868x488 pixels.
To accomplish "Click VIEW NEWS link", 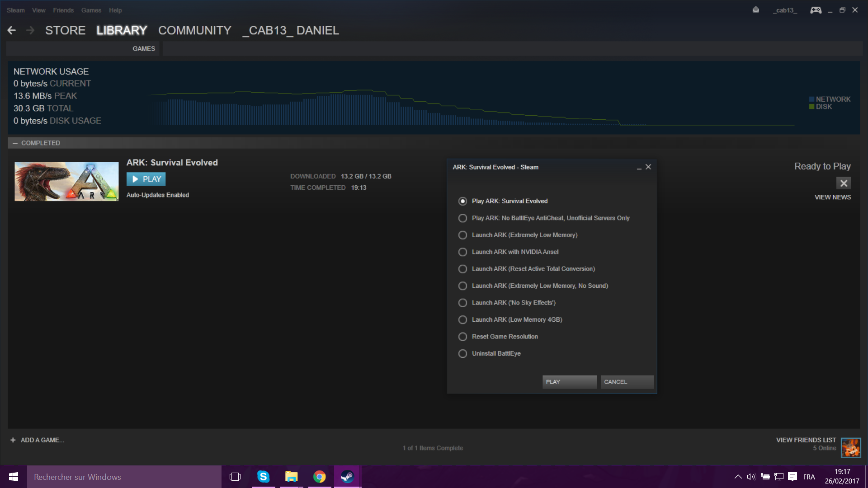I will [832, 197].
